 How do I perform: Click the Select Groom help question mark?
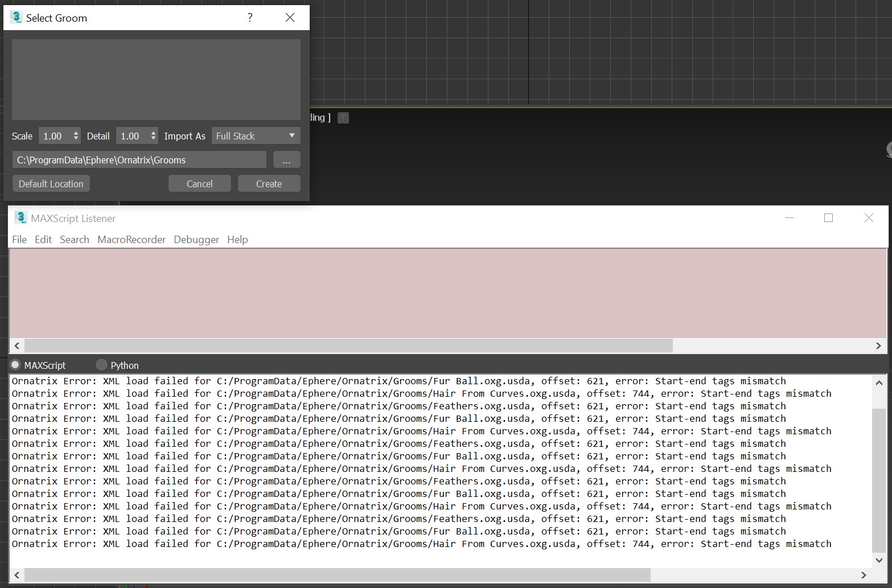point(250,18)
